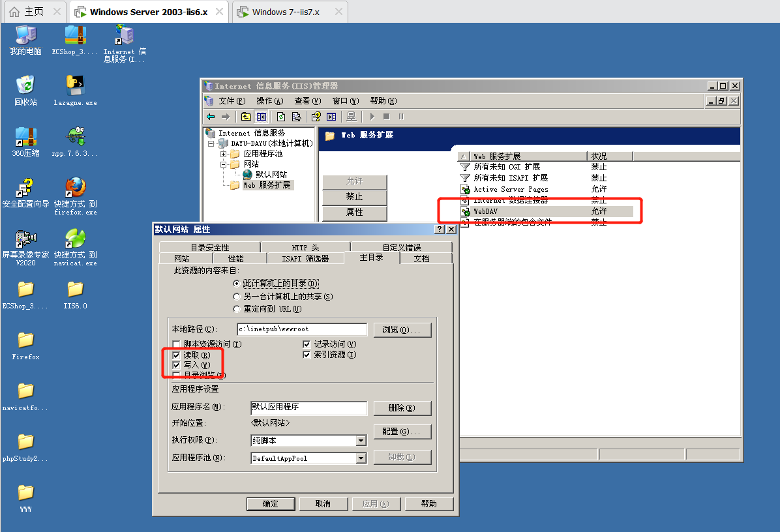780x532 pixels.
Task: Switch to the ISAPI 筛选器 tab
Action: (305, 259)
